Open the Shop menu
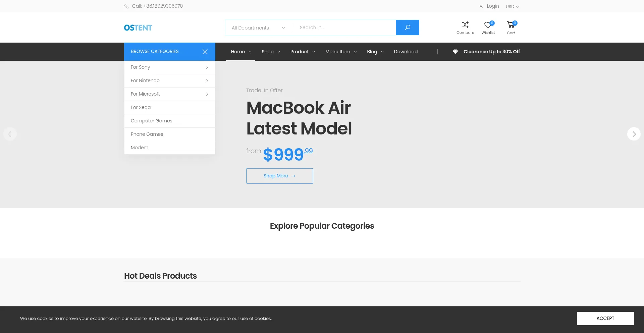This screenshot has height=333, width=644. pos(271,52)
